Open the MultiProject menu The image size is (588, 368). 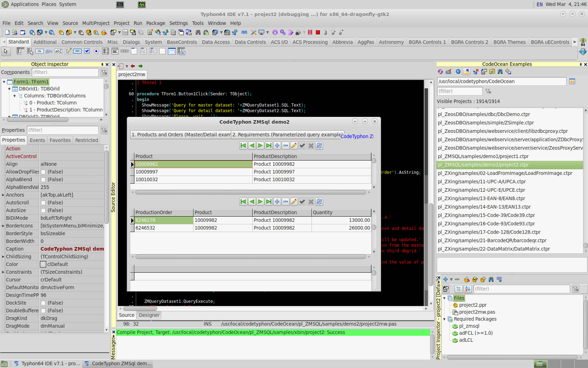96,23
